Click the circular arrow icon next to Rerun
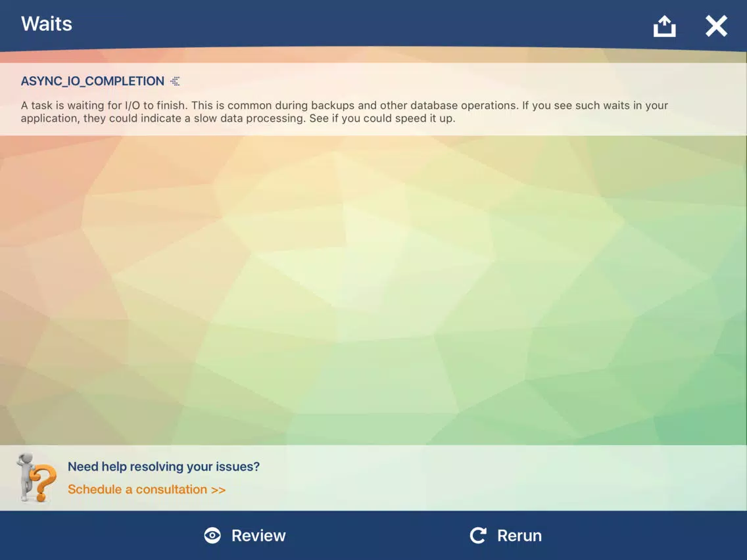Image resolution: width=747 pixels, height=560 pixels. (x=478, y=536)
